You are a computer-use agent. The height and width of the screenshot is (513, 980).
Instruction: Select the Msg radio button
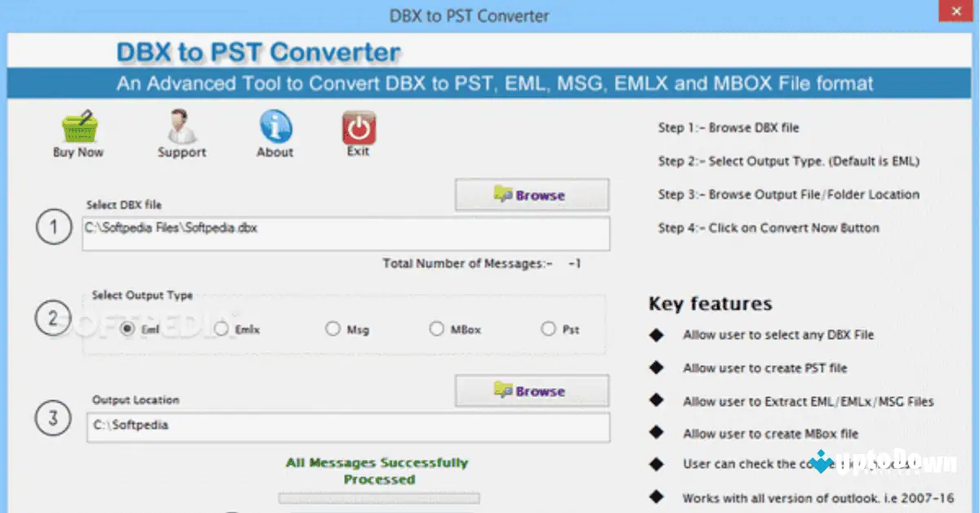click(x=333, y=328)
